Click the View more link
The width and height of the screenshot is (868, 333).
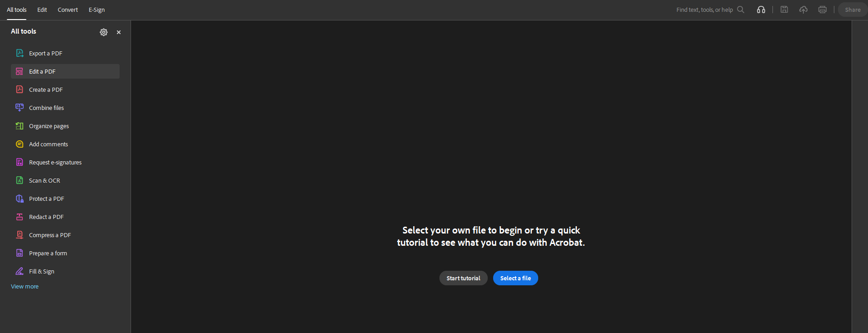coord(25,287)
